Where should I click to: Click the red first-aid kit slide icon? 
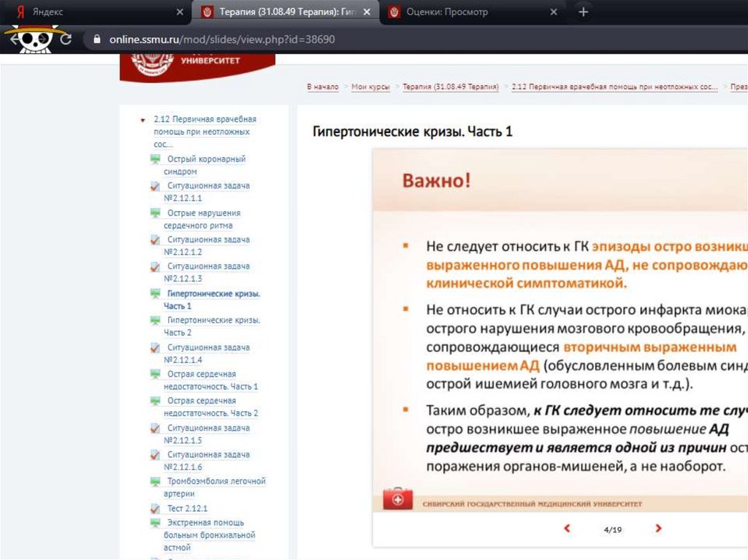(x=398, y=499)
